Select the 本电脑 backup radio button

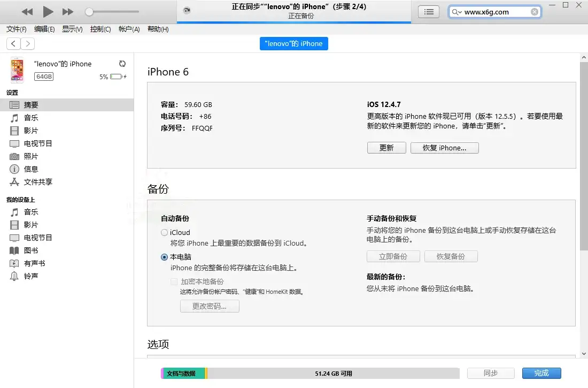pos(164,257)
